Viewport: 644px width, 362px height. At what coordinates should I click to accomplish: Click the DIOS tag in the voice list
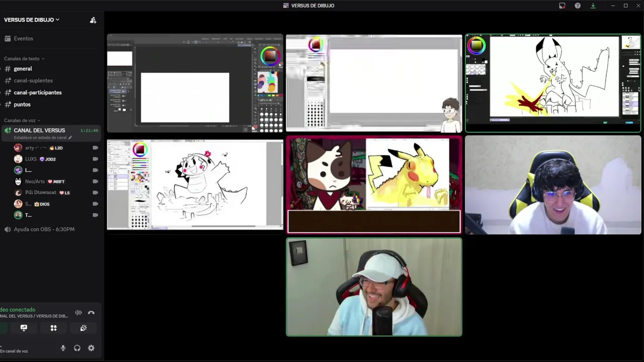point(42,204)
